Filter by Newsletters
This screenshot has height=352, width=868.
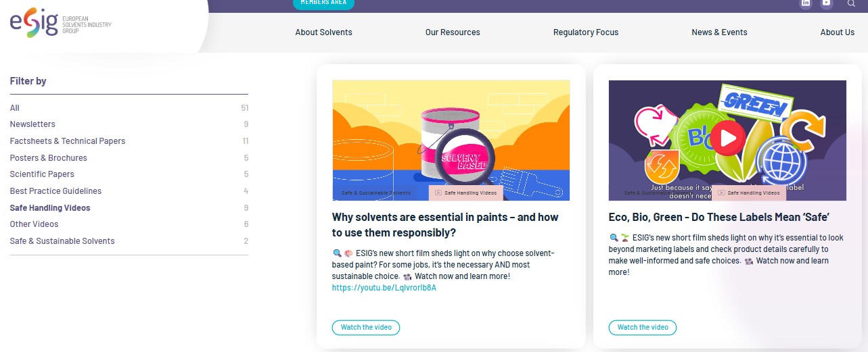[x=32, y=124]
